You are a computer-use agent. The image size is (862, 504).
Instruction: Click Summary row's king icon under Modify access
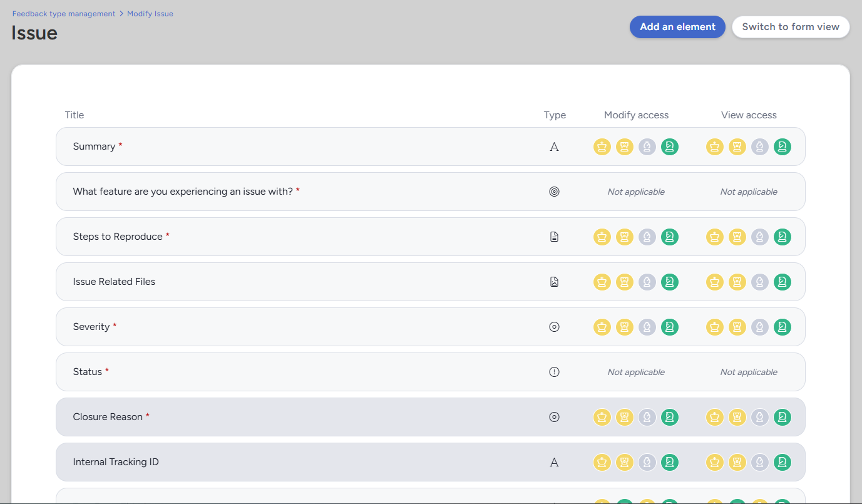click(602, 147)
